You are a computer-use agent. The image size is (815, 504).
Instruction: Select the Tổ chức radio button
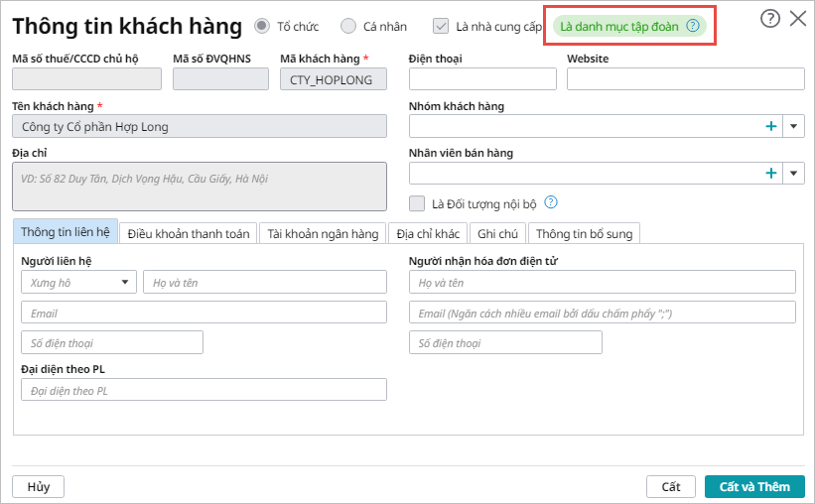click(262, 26)
